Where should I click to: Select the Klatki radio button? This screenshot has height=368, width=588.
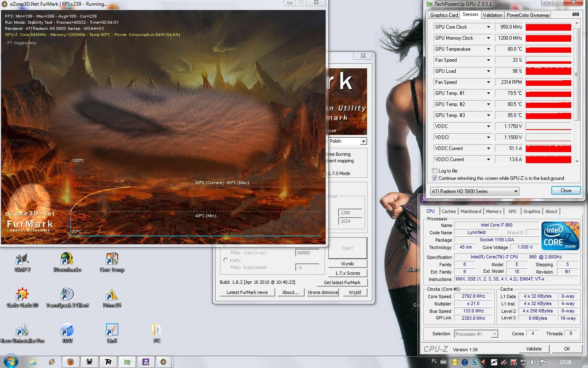(225, 260)
